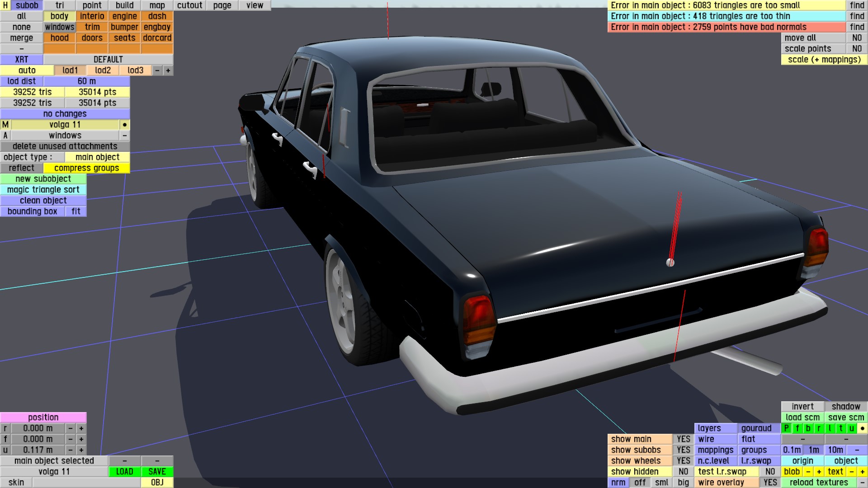Click the H button in top-left corner
Image resolution: width=868 pixels, height=488 pixels.
click(5, 5)
